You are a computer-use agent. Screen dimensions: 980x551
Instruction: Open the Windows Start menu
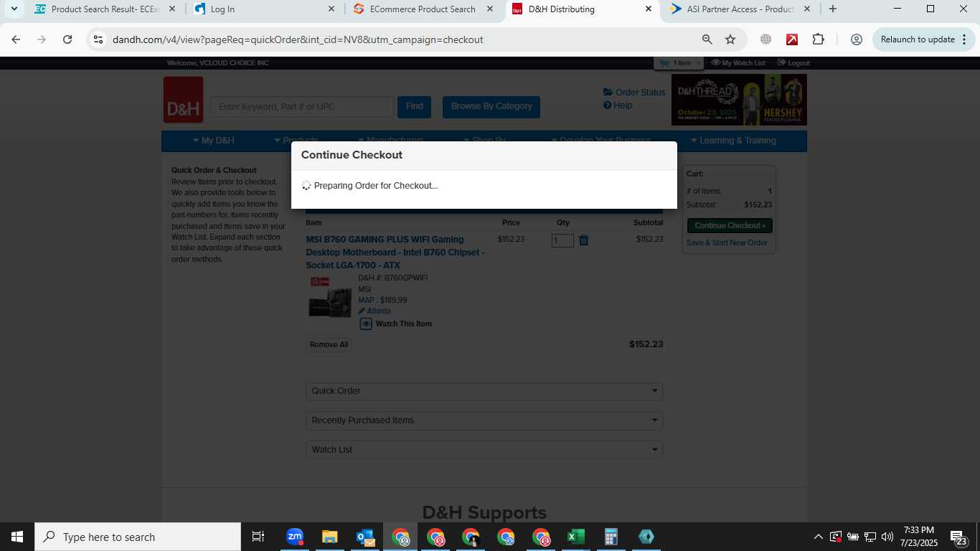(17, 537)
